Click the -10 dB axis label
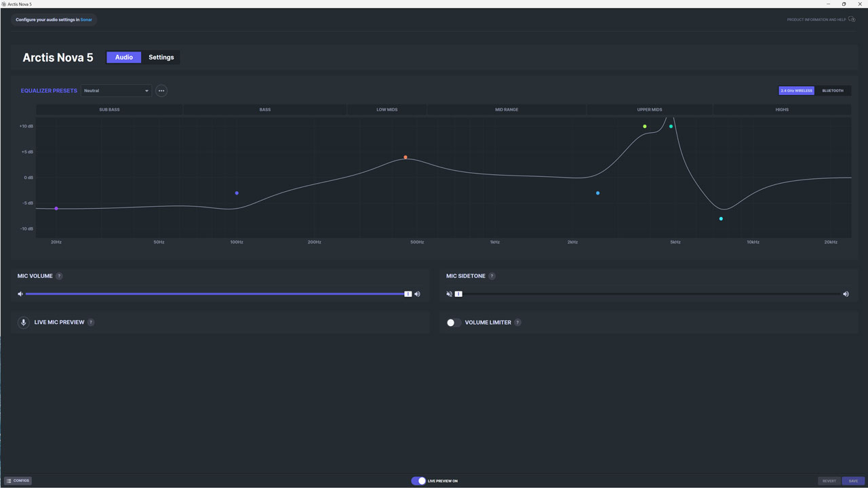 (x=26, y=229)
